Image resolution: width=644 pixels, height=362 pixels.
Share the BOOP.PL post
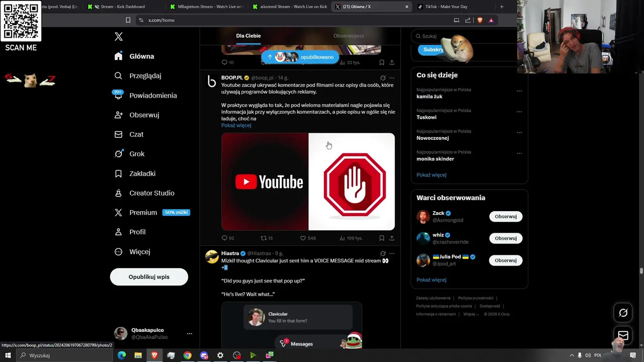pos(392,238)
